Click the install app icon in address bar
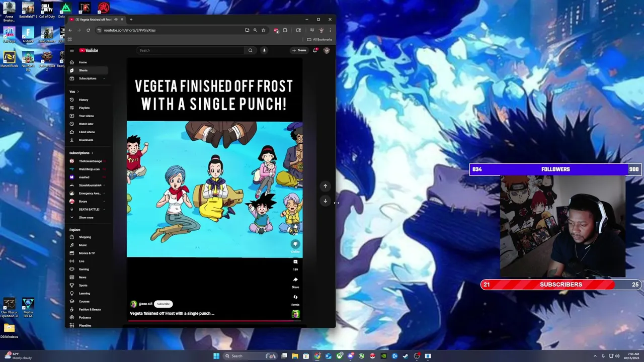Image resolution: width=644 pixels, height=362 pixels. [x=247, y=30]
